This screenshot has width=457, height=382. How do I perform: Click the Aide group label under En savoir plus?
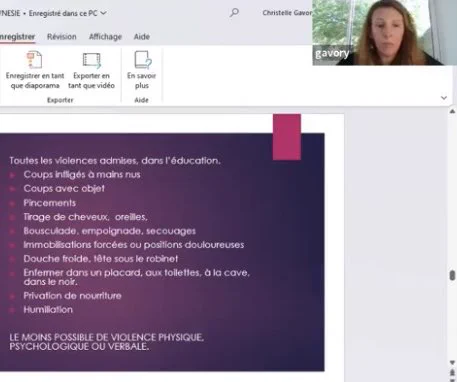click(141, 100)
